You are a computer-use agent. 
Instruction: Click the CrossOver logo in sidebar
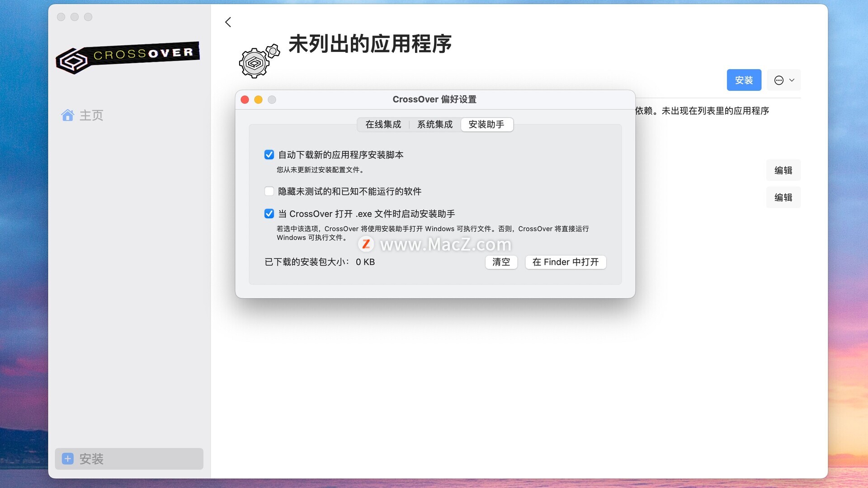[128, 58]
